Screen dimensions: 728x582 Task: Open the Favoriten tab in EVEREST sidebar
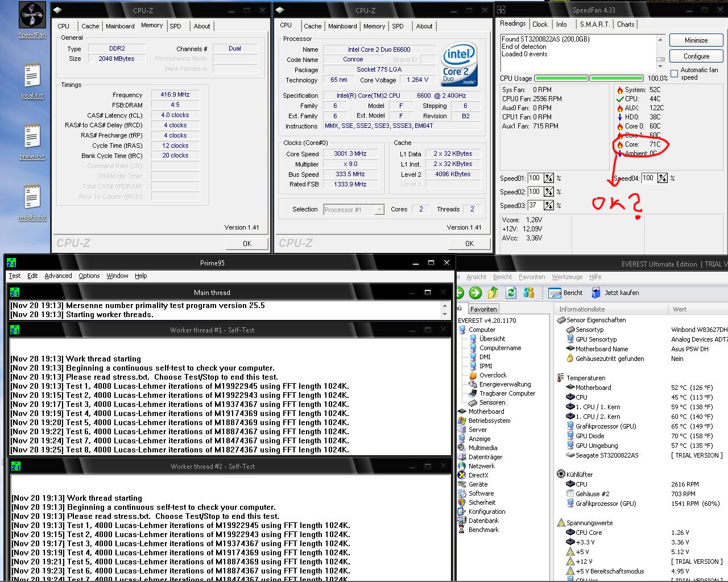click(483, 309)
